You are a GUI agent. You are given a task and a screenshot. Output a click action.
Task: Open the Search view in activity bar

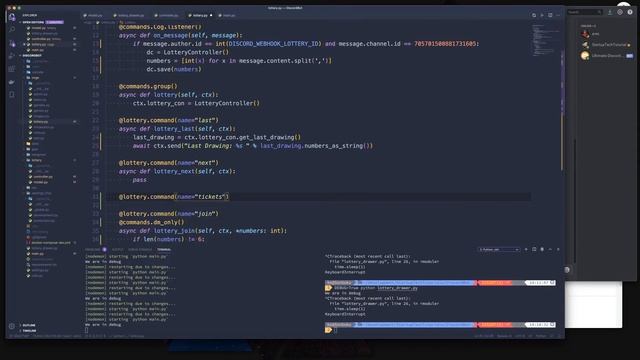[12, 29]
